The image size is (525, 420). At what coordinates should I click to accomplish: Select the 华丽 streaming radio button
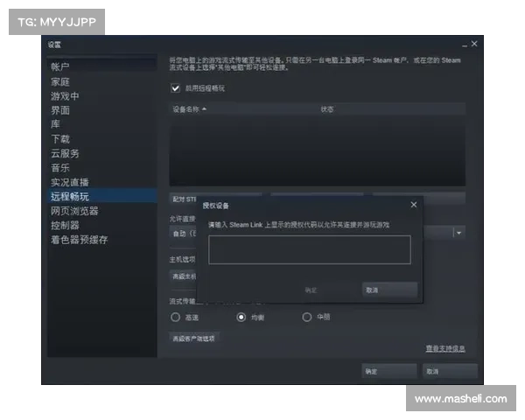pyautogui.click(x=307, y=317)
